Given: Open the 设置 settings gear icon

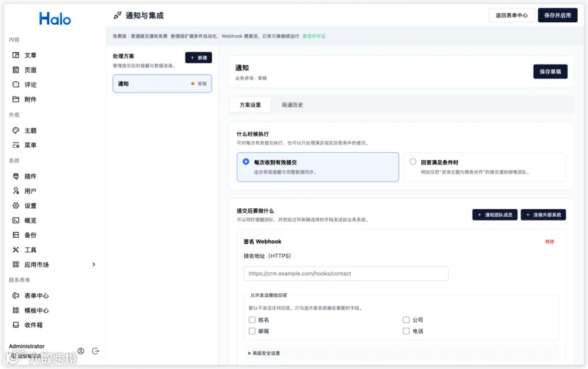Looking at the screenshot, I should (x=16, y=206).
